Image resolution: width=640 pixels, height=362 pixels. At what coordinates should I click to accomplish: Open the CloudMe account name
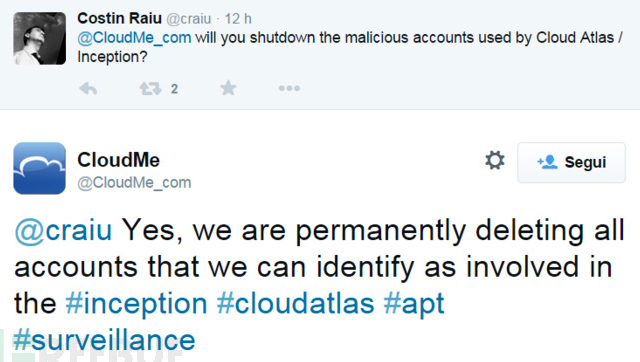coord(119,160)
